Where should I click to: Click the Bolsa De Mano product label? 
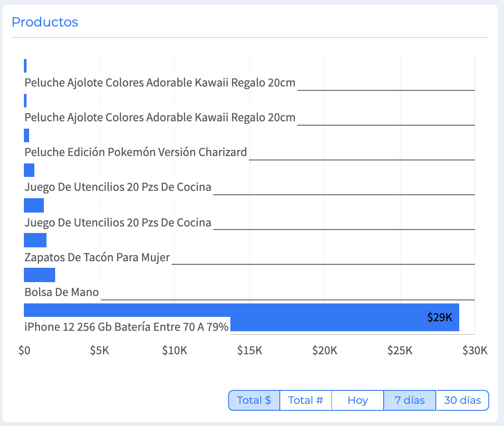[x=62, y=292]
